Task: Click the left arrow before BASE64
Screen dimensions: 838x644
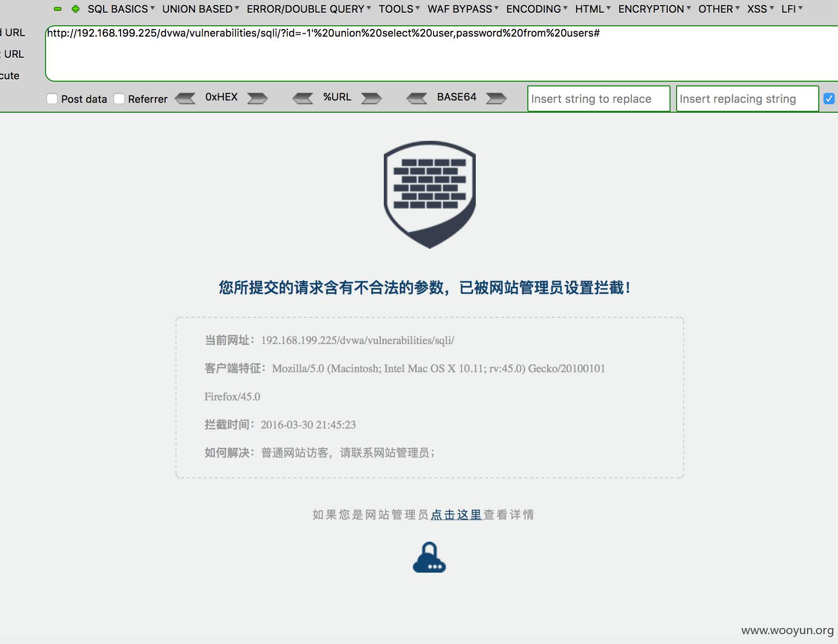Action: point(417,98)
